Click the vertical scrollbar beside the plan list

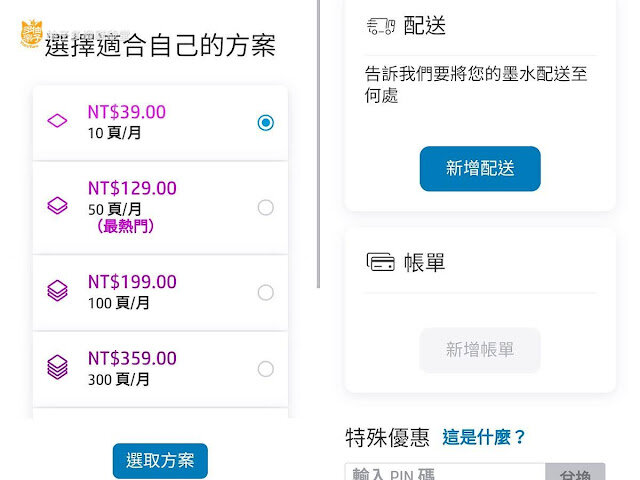pyautogui.click(x=318, y=150)
